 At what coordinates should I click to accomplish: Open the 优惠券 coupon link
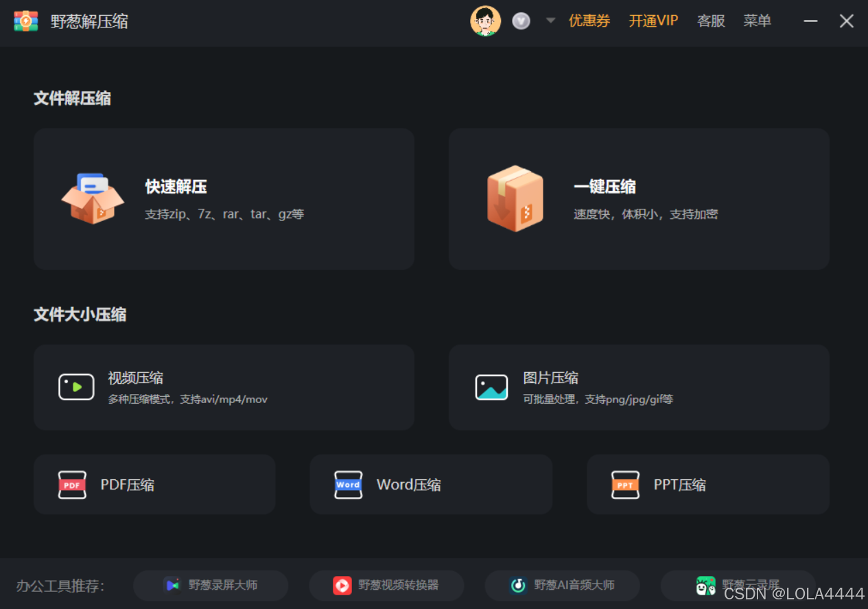point(589,21)
